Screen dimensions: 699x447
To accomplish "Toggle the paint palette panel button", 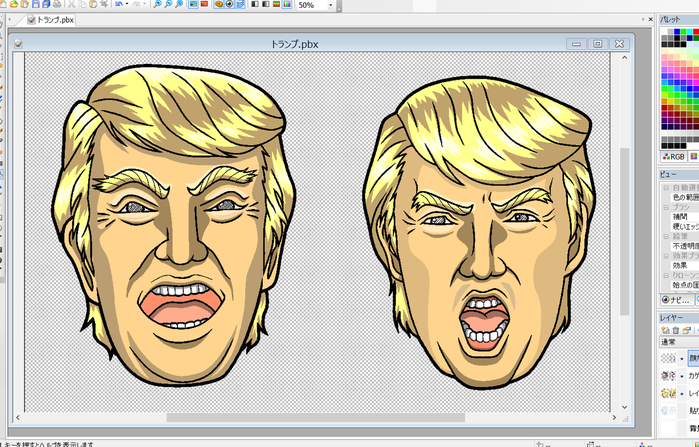I will coord(219,4).
